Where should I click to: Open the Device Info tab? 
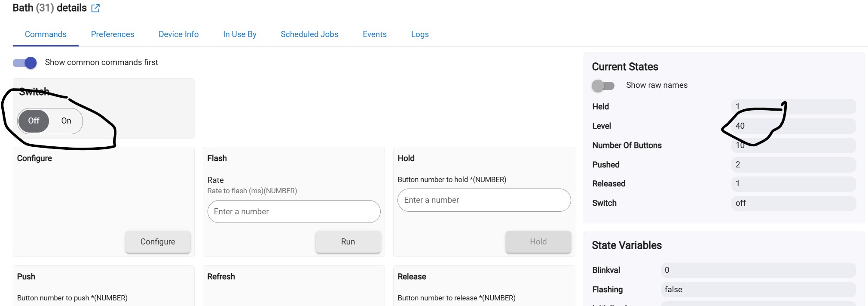click(178, 34)
